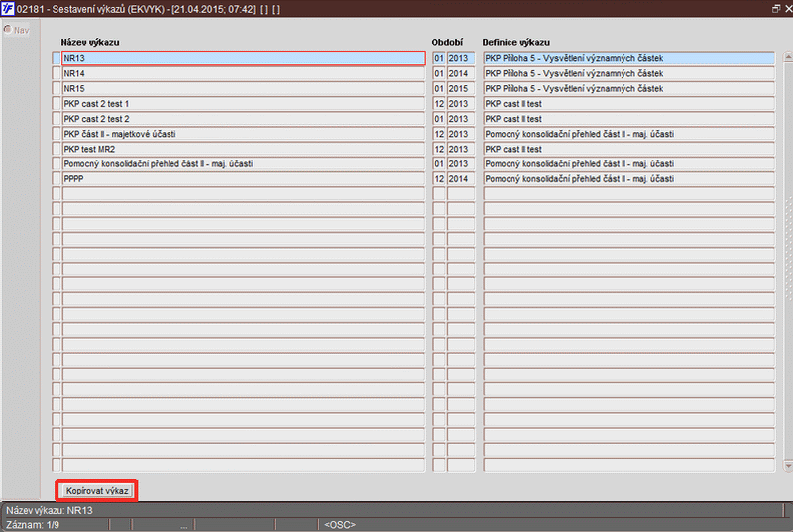
Task: Select the PKP cast 2 test 2 row
Action: tap(243, 119)
